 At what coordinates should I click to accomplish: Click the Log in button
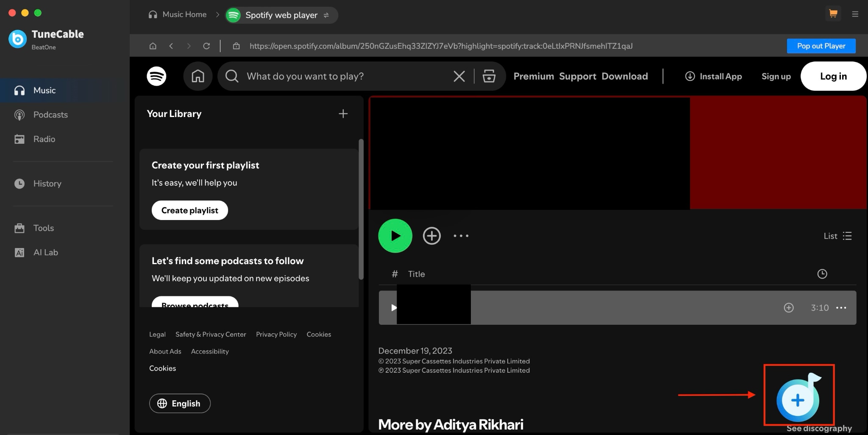click(x=833, y=76)
